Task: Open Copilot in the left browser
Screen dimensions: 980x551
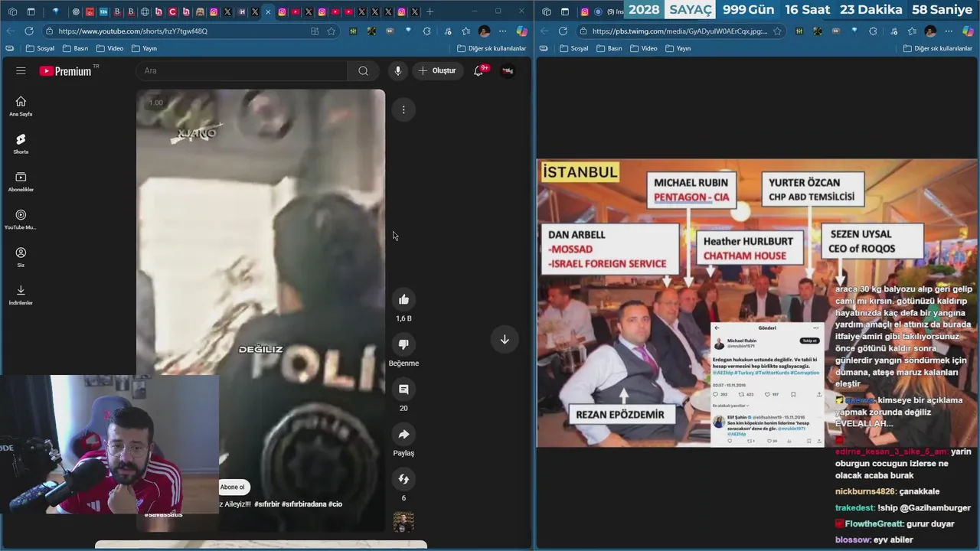Action: [521, 31]
